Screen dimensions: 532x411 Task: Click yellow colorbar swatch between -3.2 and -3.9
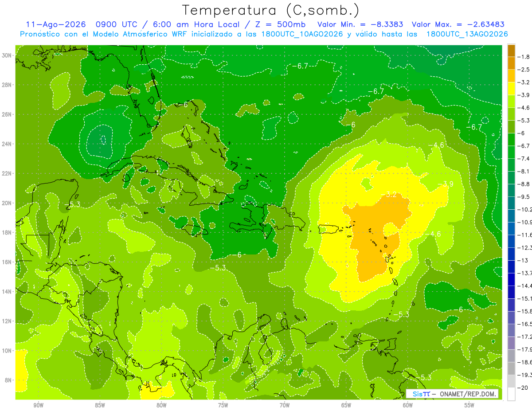point(511,89)
